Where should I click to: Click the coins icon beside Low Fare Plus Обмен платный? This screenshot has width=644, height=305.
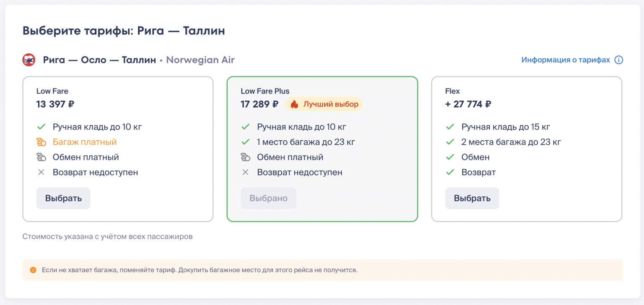(245, 157)
